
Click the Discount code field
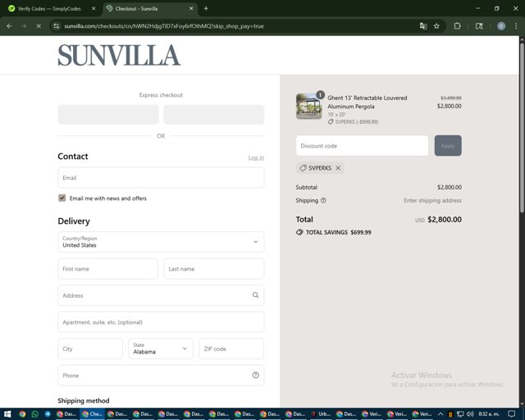[362, 146]
